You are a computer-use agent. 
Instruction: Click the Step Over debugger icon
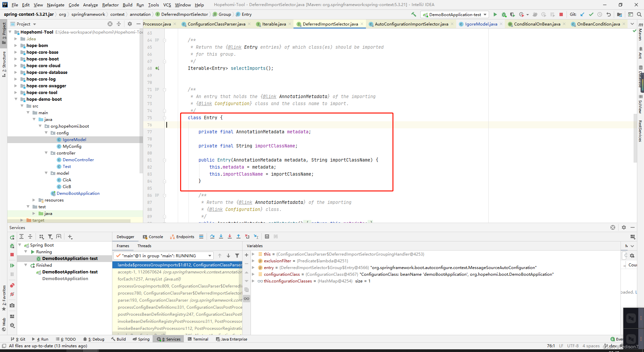(x=212, y=236)
